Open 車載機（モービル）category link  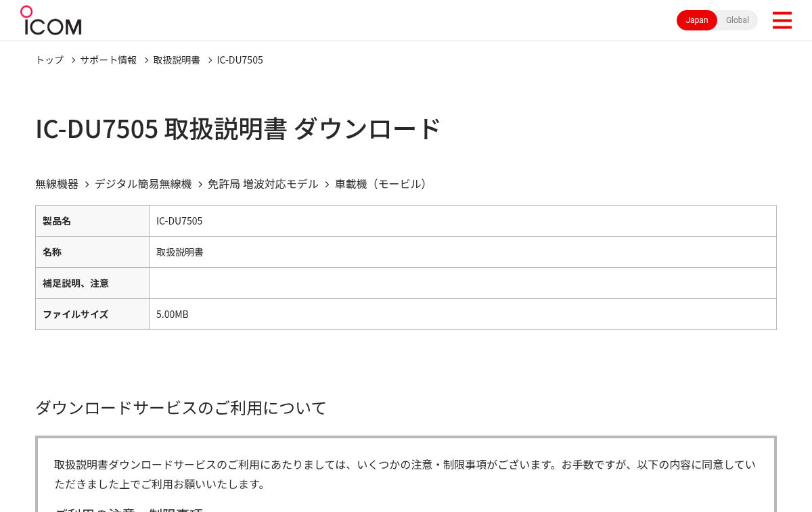coord(383,184)
